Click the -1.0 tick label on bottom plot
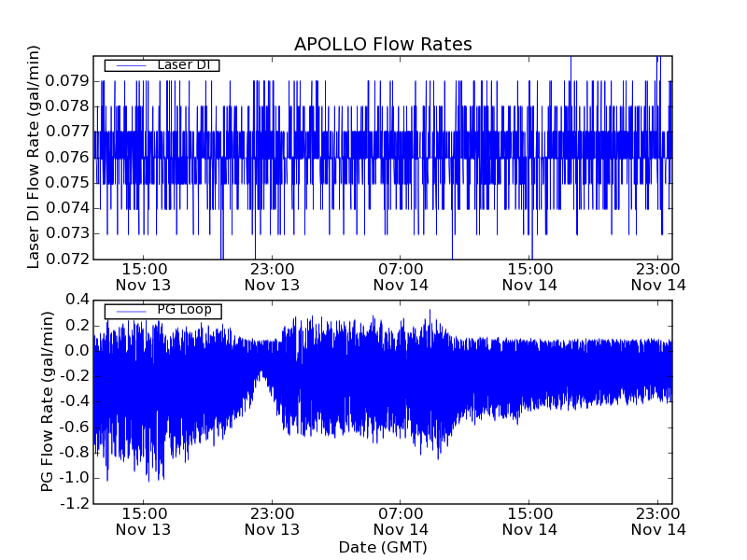 (75, 478)
